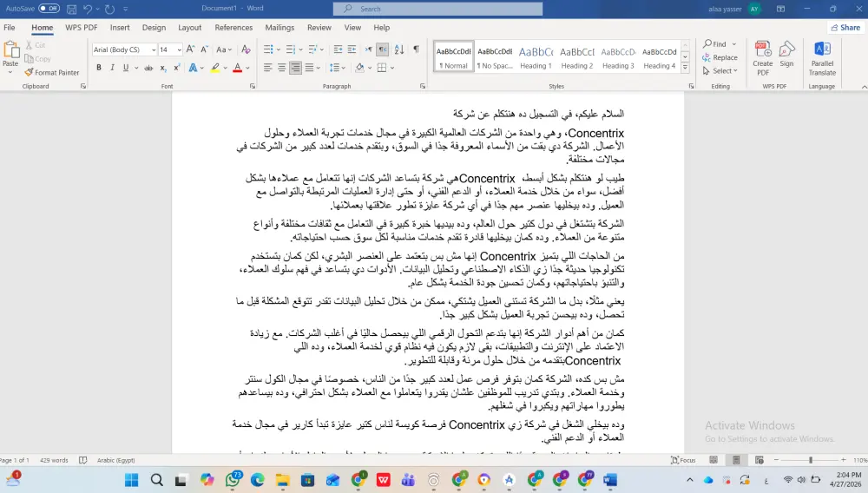
Task: Apply superscript formatting
Action: click(x=176, y=68)
